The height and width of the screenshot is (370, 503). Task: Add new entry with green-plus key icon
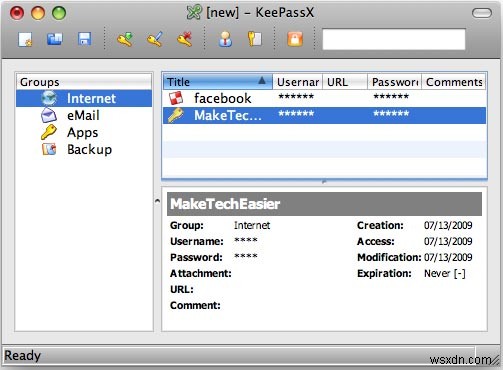tap(125, 39)
